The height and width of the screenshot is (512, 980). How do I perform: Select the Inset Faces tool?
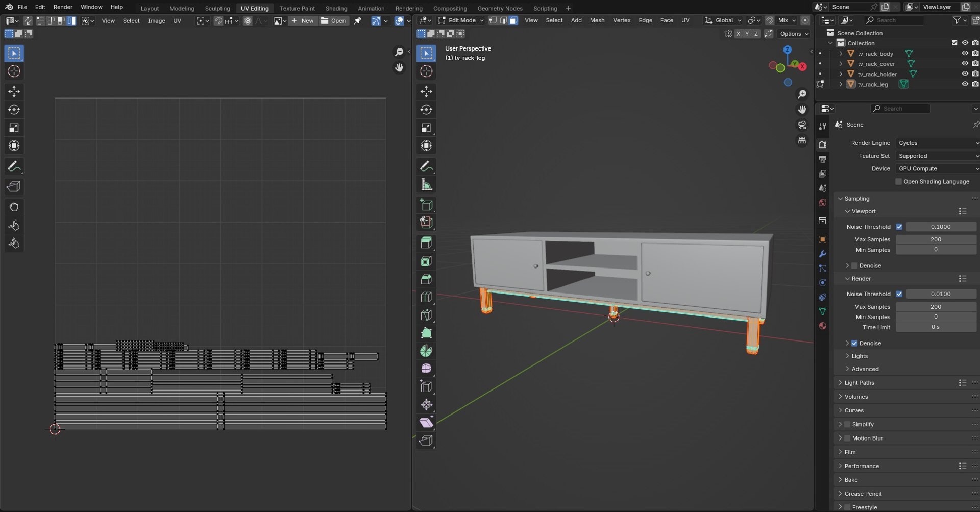pyautogui.click(x=426, y=261)
